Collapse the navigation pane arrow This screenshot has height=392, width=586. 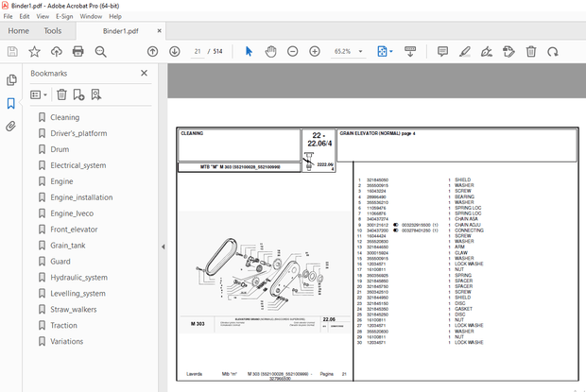click(x=163, y=247)
